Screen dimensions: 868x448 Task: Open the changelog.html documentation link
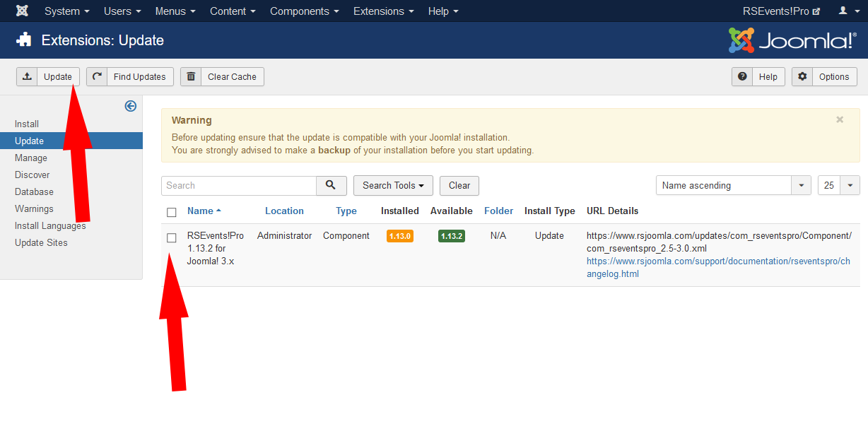pos(718,267)
